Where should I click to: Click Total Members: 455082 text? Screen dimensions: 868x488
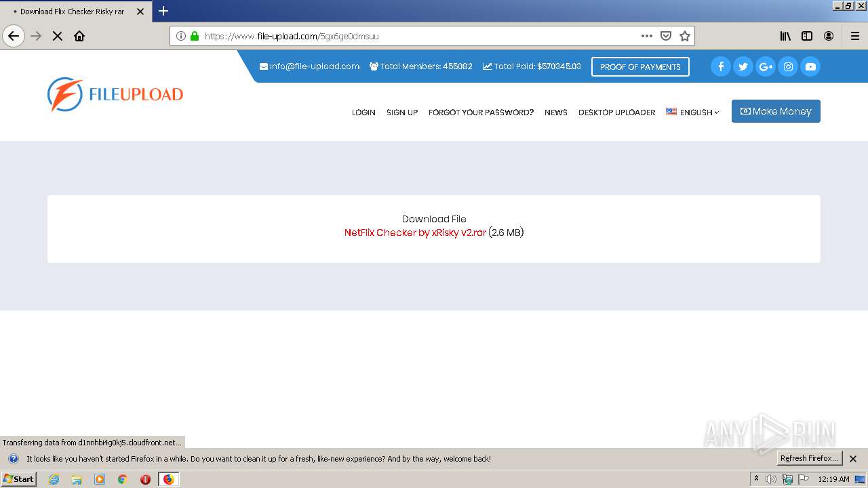(x=421, y=66)
